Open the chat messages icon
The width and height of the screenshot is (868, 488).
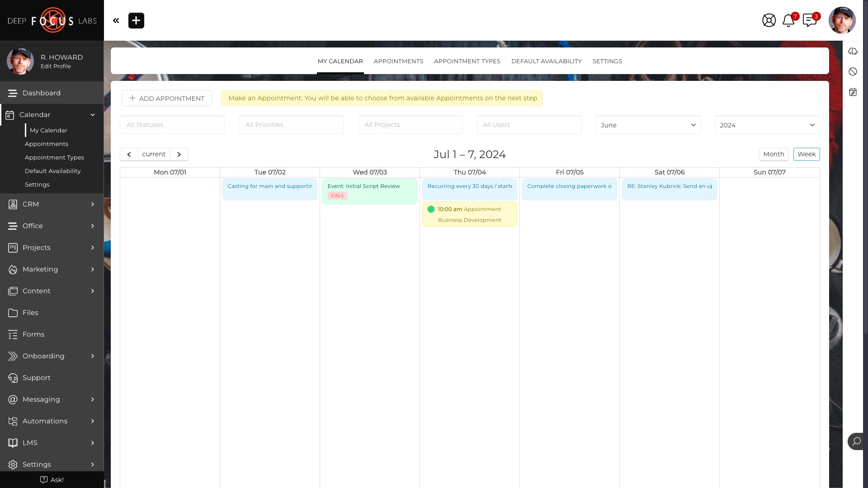(809, 20)
